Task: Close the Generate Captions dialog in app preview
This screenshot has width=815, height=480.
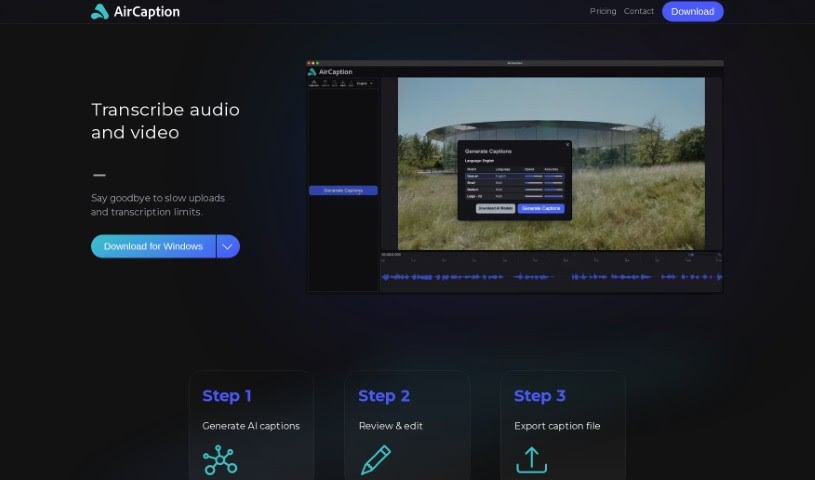Action: point(568,145)
